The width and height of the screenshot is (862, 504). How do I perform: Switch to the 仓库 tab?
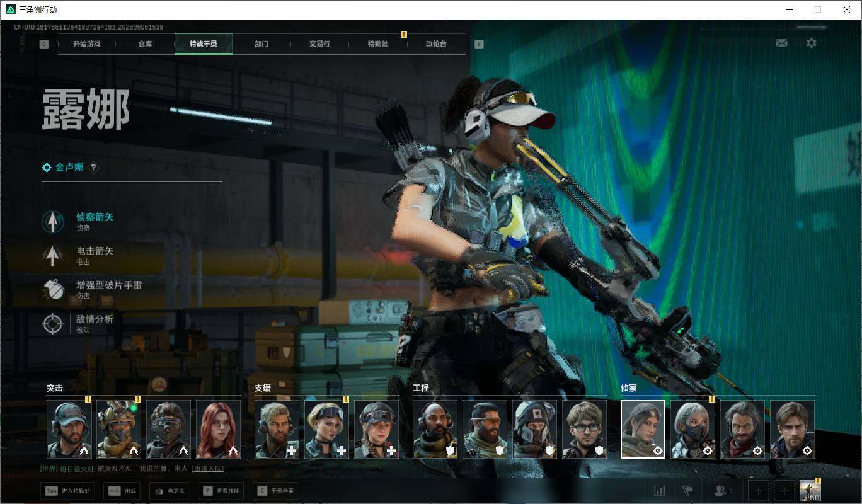(x=145, y=44)
